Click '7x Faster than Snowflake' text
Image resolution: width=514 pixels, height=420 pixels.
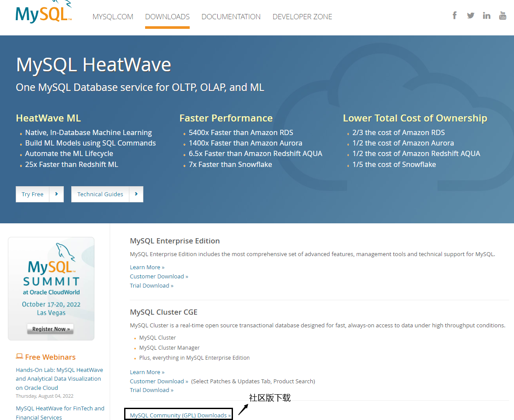tap(230, 165)
